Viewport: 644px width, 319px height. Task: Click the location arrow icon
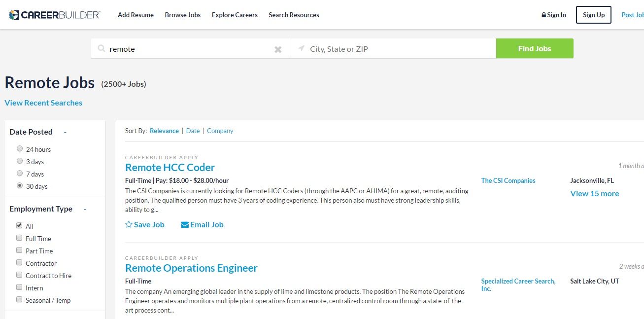[302, 48]
